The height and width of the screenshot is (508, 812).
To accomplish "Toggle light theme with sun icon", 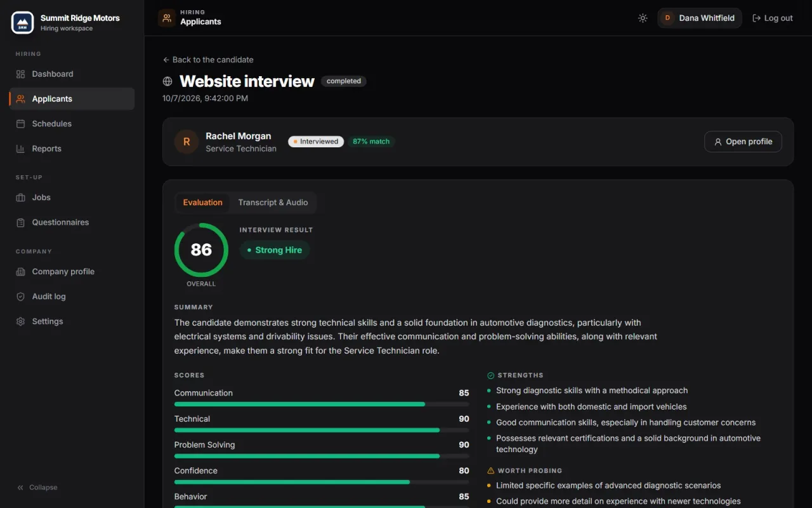I will coord(643,18).
